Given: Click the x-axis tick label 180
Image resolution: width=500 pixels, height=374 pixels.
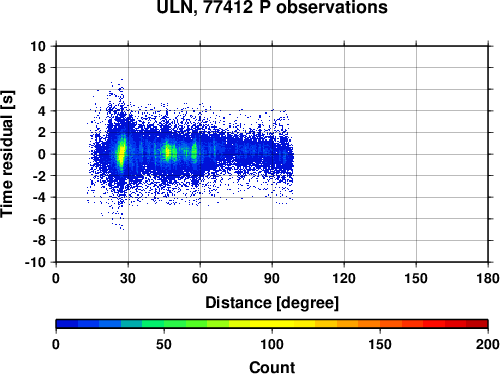Looking at the screenshot, I should point(488,278).
